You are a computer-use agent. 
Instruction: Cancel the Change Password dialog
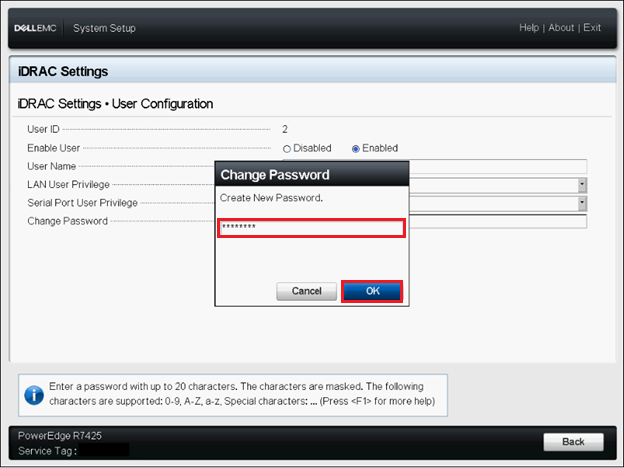pyautogui.click(x=306, y=291)
